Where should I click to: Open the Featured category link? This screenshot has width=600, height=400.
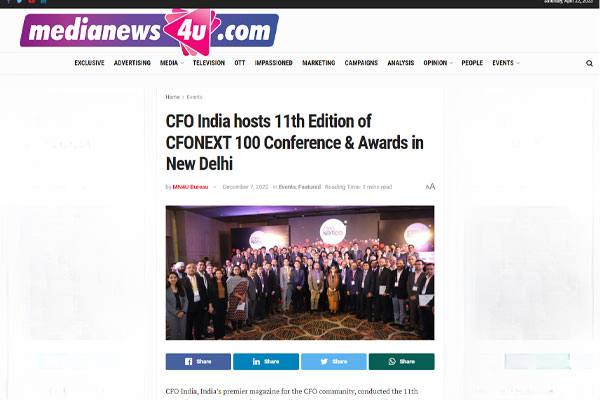pos(310,187)
